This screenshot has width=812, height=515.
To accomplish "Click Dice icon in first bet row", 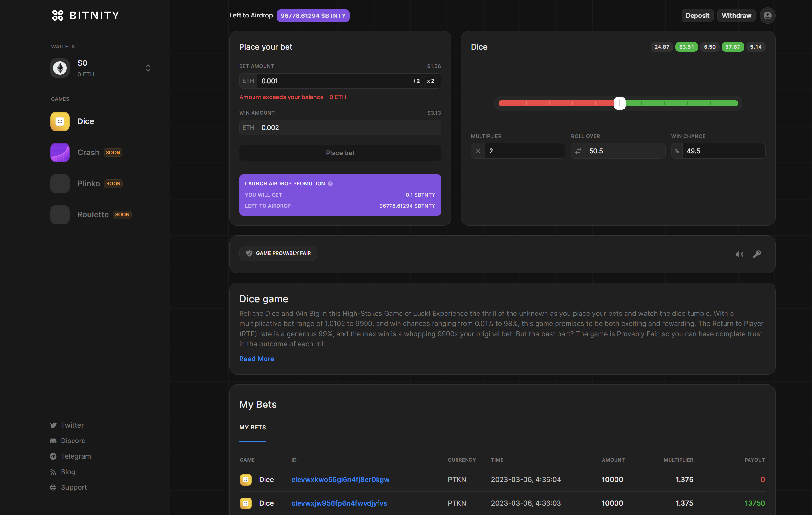I will [245, 480].
